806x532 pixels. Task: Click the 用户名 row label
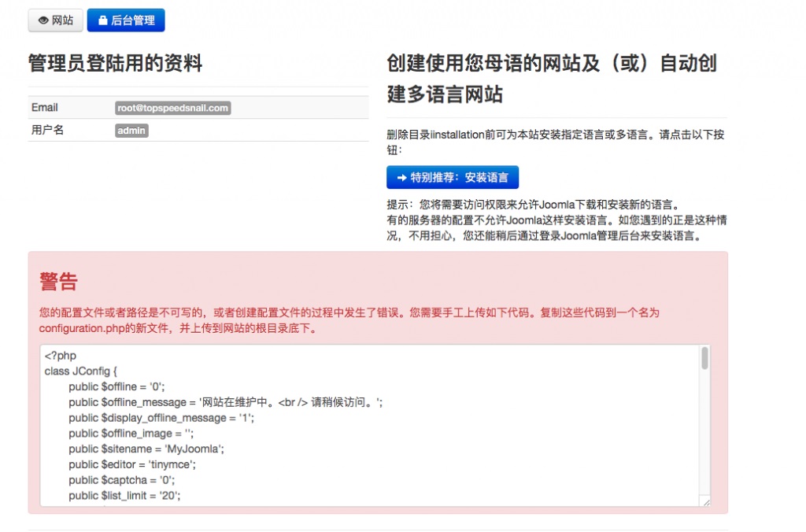coord(47,130)
